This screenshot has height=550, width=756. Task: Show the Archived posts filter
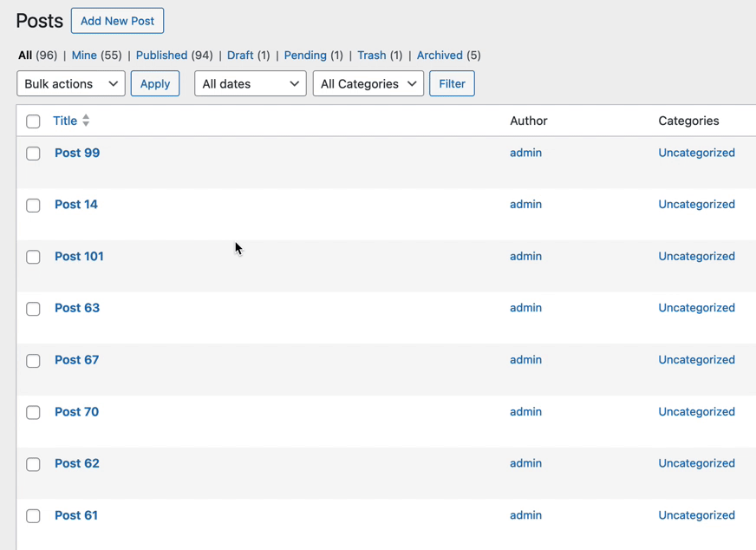pos(440,56)
